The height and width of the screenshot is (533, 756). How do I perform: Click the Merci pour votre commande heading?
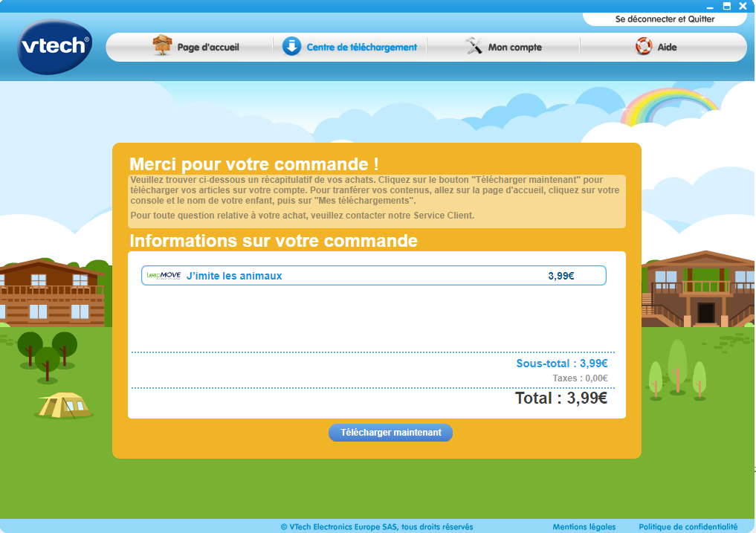pos(254,164)
